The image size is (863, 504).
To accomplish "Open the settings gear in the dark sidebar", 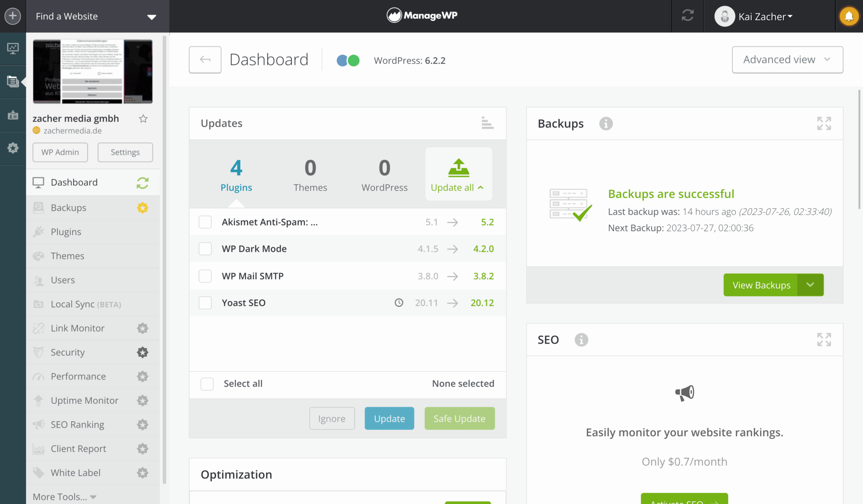I will 13,148.
